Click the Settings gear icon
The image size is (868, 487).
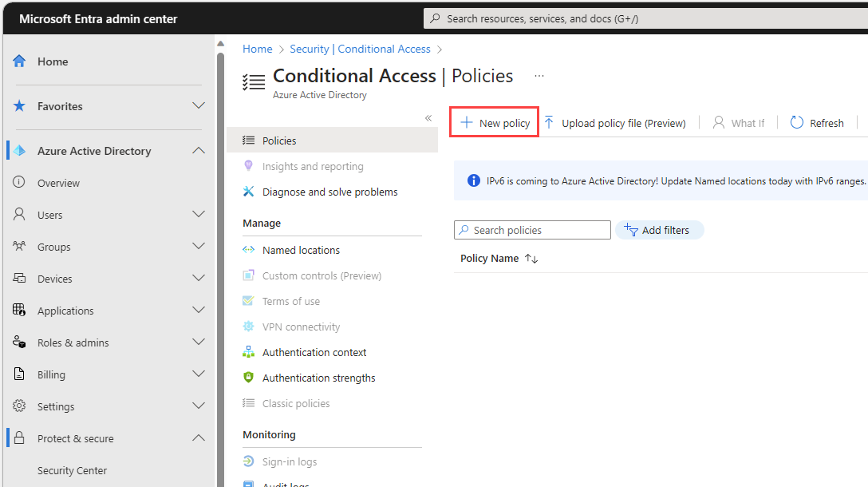pyautogui.click(x=19, y=406)
